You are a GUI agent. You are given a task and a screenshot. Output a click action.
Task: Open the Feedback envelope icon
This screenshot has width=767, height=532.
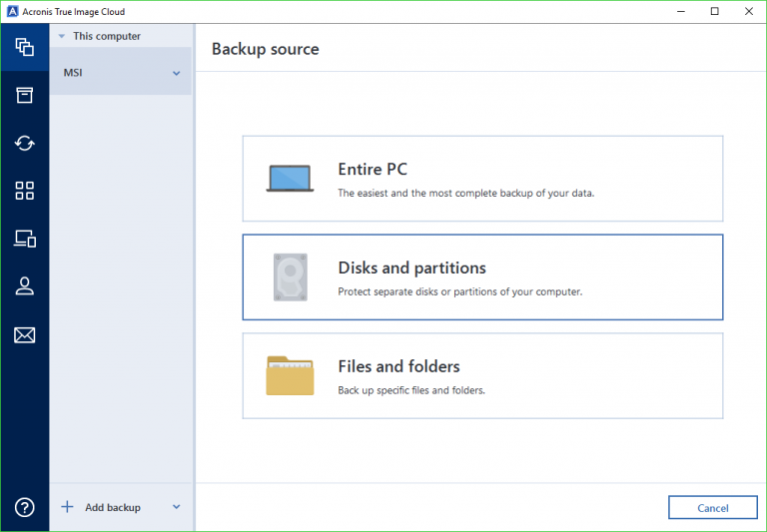pos(24,334)
